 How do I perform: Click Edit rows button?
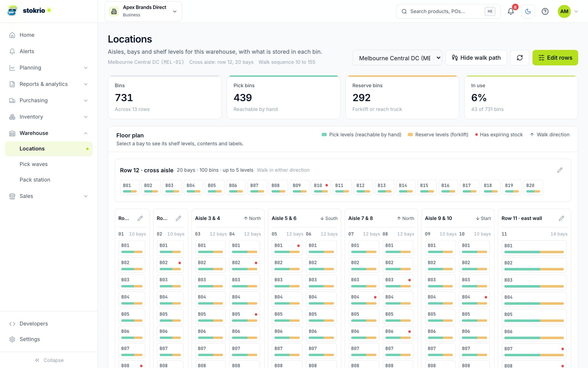point(555,58)
